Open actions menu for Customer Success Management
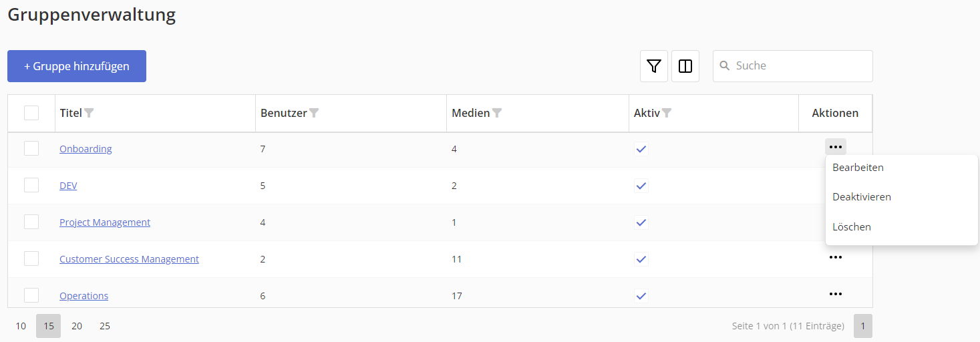Screen dimensions: 980x342 pyautogui.click(x=835, y=257)
